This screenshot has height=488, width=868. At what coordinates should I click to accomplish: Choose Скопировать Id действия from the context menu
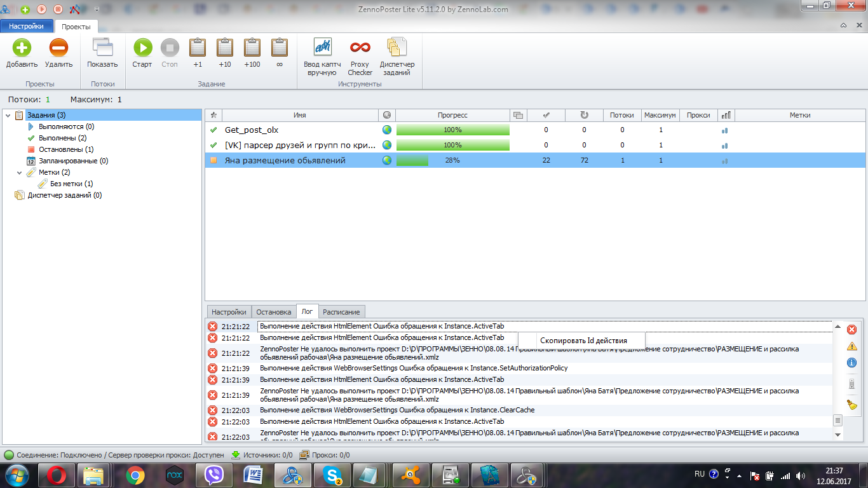click(582, 341)
